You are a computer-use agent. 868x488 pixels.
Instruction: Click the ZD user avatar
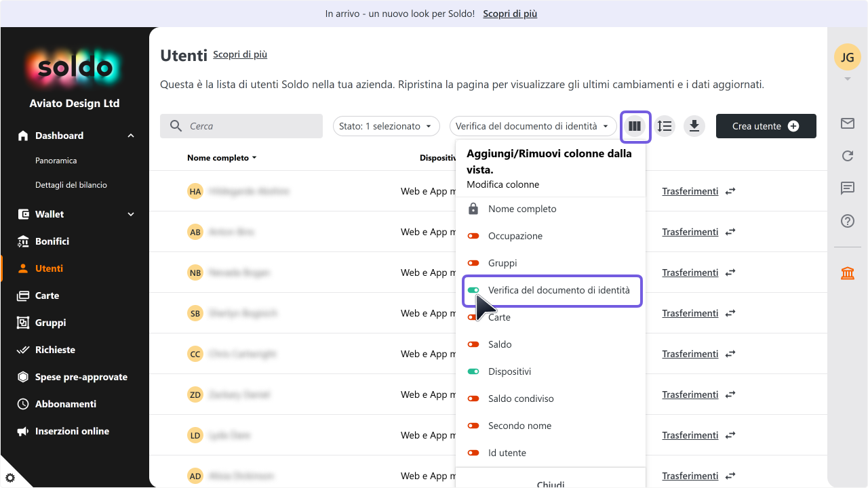click(195, 394)
